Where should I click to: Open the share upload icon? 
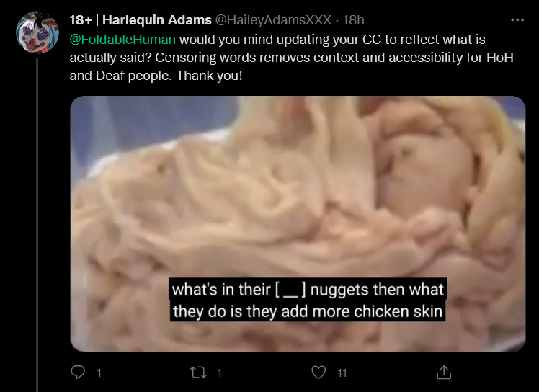pos(444,372)
